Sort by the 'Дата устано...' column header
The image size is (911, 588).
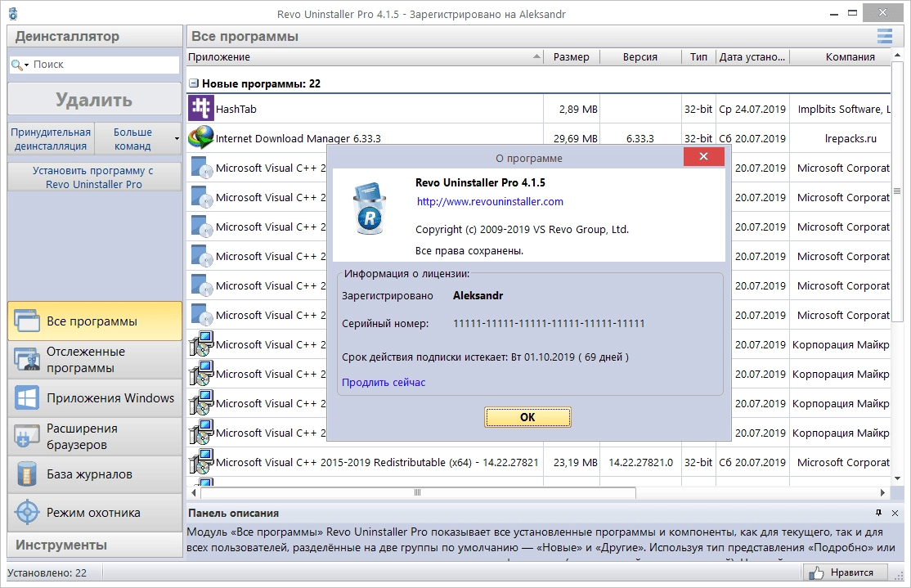click(752, 57)
